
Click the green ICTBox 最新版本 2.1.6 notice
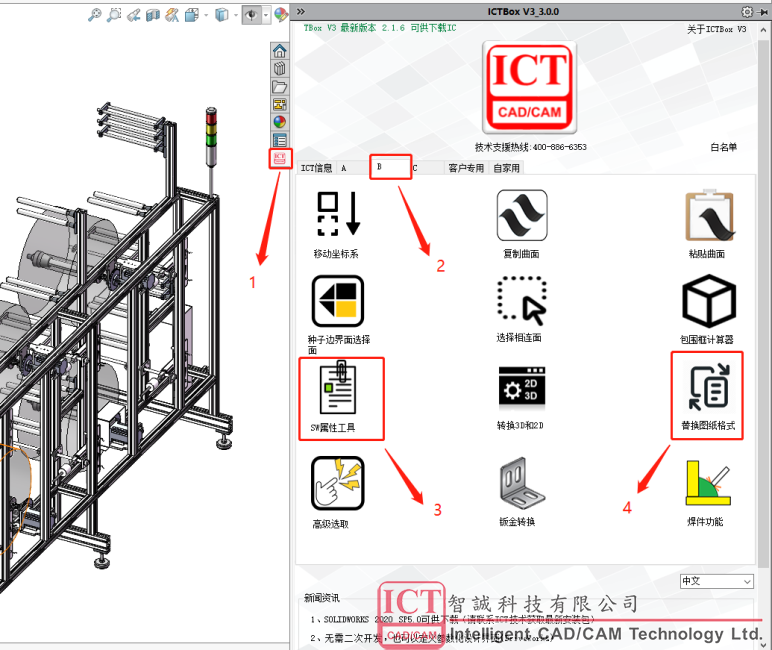(380, 28)
